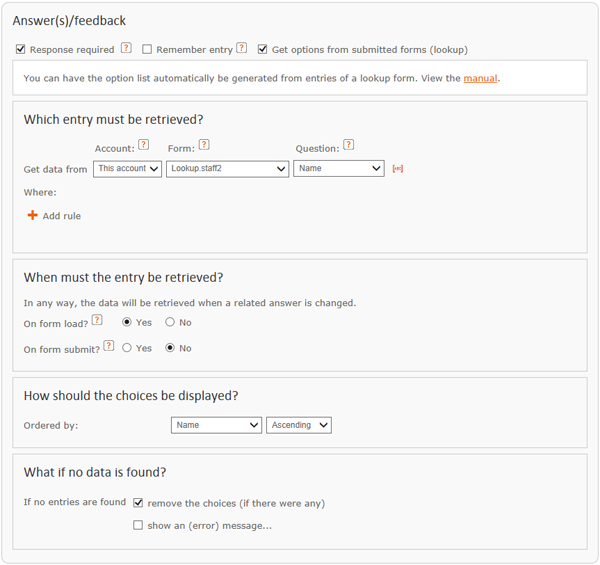The width and height of the screenshot is (600, 565).
Task: Open help icon next to On form load
Action: [x=98, y=320]
